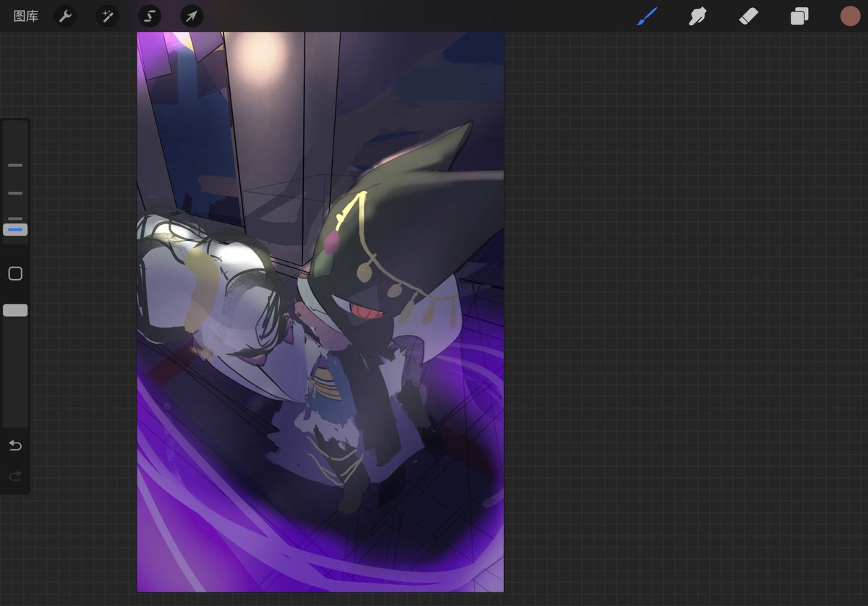868x606 pixels.
Task: Open the Layers panel
Action: point(799,16)
